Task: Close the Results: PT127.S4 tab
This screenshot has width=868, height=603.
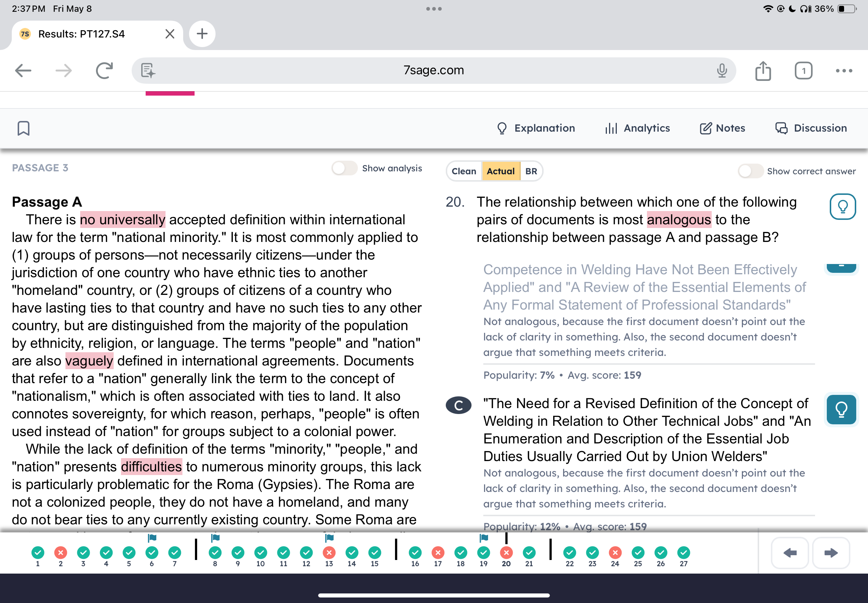Action: [x=170, y=34]
